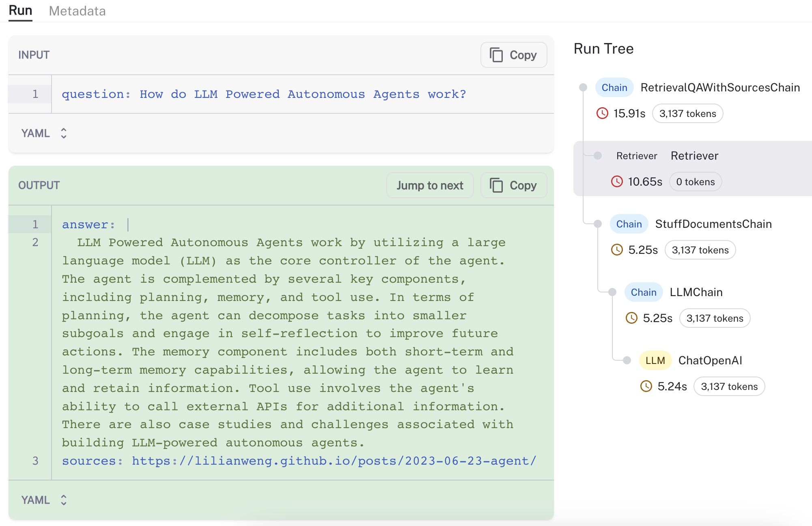Click the 0 tokens pill under Retriever

pyautogui.click(x=695, y=182)
